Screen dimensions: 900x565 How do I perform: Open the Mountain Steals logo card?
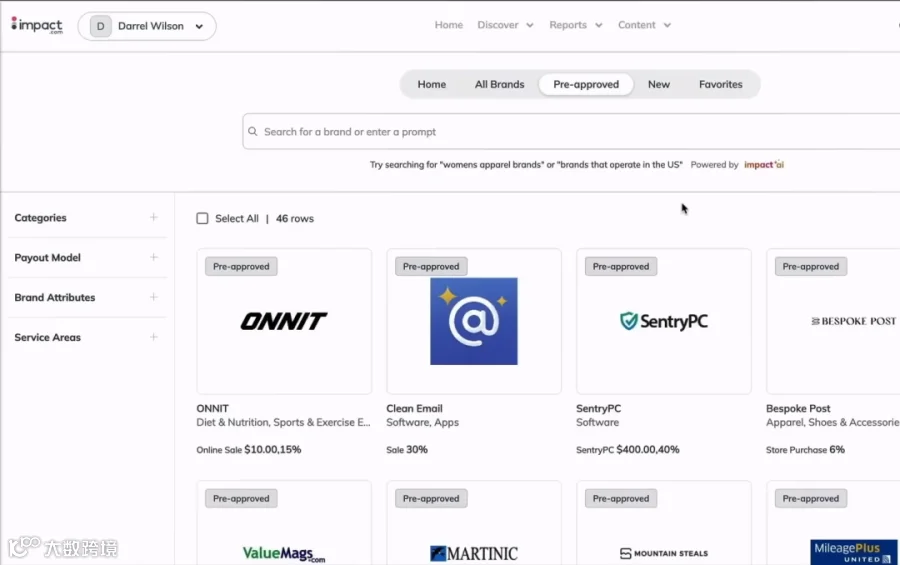[664, 523]
